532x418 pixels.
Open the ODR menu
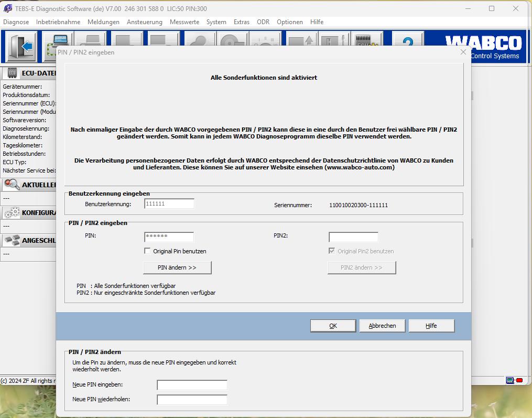point(262,22)
